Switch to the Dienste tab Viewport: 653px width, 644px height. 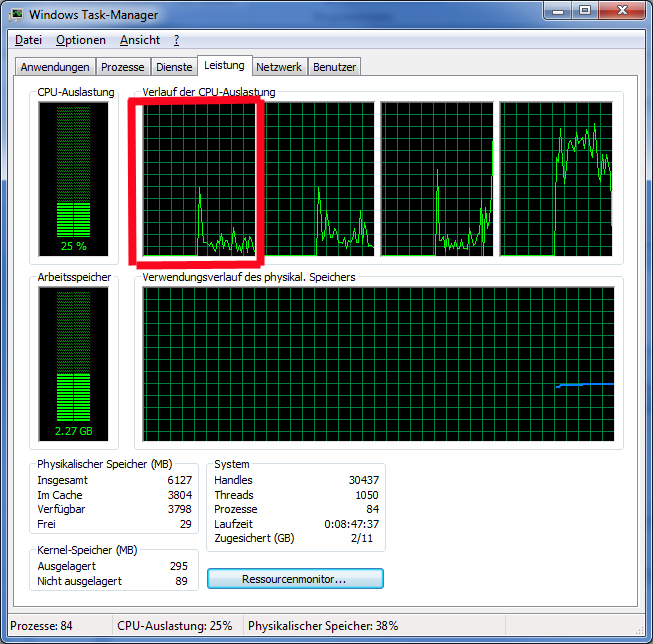tap(174, 67)
